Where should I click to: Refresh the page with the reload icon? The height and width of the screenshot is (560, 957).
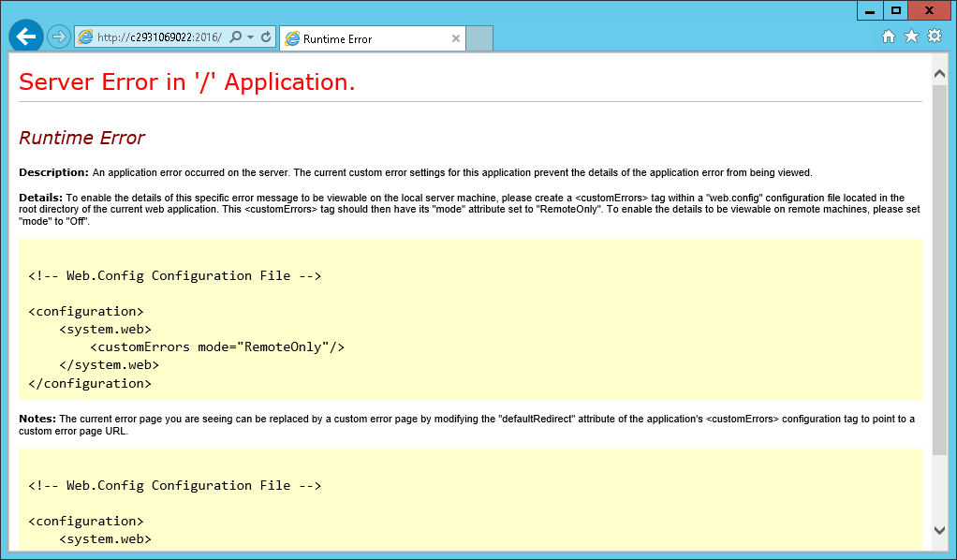pyautogui.click(x=266, y=37)
